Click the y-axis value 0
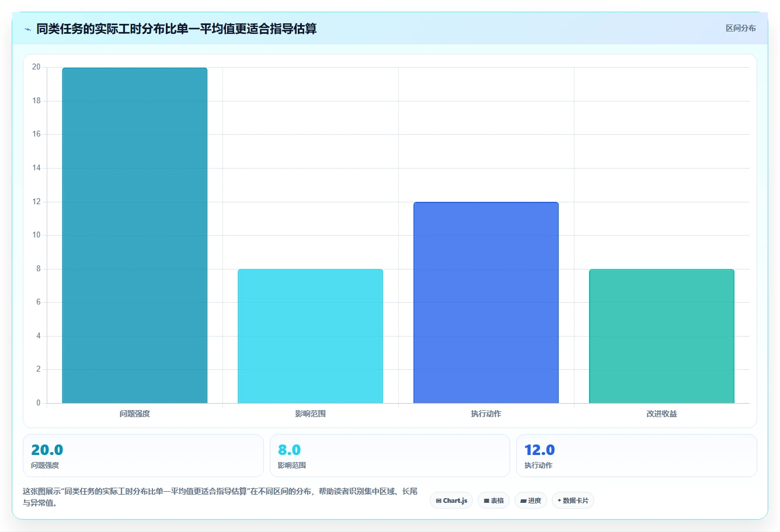Image resolution: width=780 pixels, height=532 pixels. tap(39, 403)
